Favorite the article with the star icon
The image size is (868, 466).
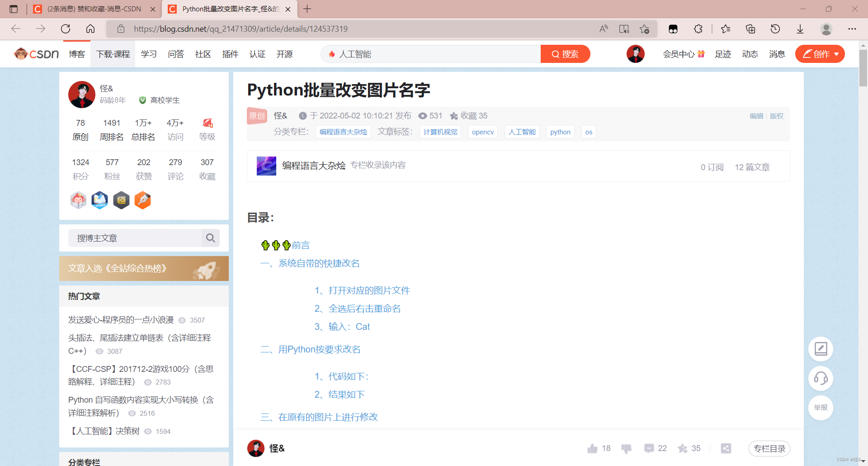pyautogui.click(x=682, y=448)
